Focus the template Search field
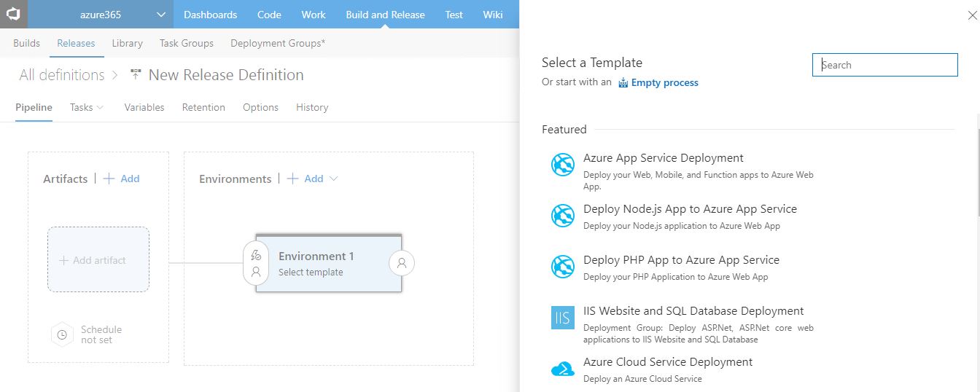Screen dimensions: 980x392 click(x=884, y=65)
